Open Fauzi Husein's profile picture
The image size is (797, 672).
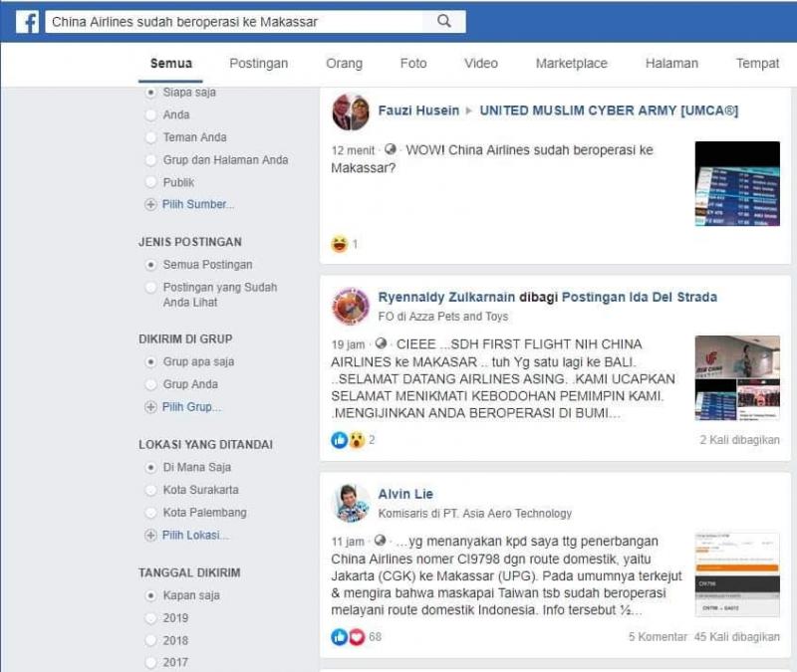[x=351, y=112]
